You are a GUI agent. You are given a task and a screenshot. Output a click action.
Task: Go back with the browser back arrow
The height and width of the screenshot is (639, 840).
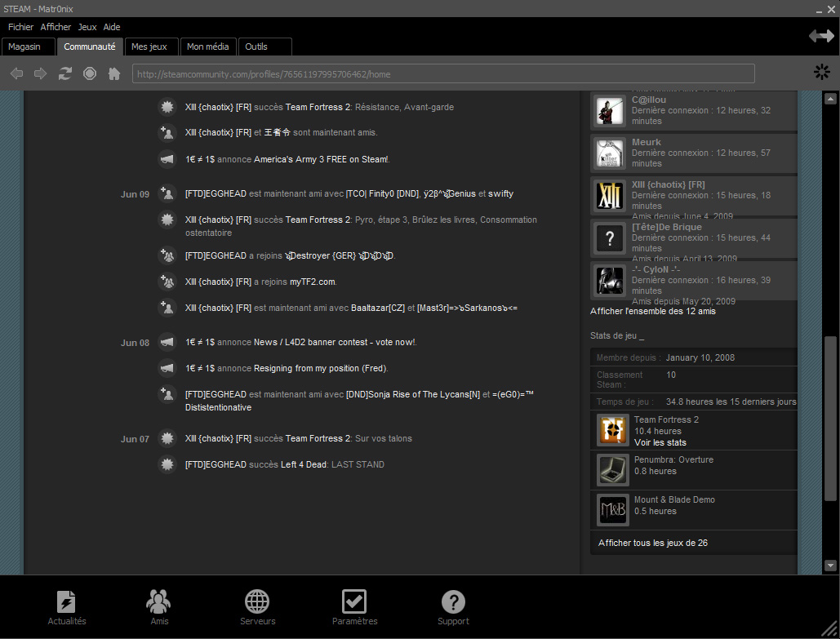pos(16,73)
